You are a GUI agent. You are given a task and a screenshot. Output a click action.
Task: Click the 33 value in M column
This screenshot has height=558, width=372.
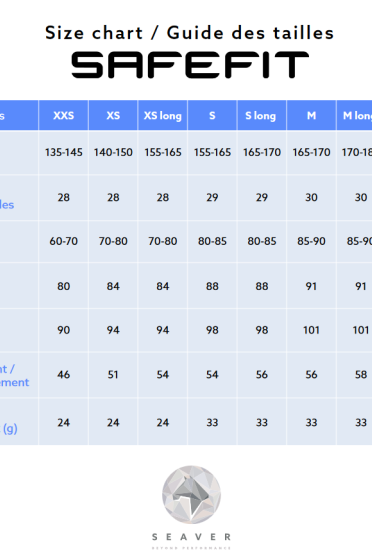pyautogui.click(x=311, y=423)
